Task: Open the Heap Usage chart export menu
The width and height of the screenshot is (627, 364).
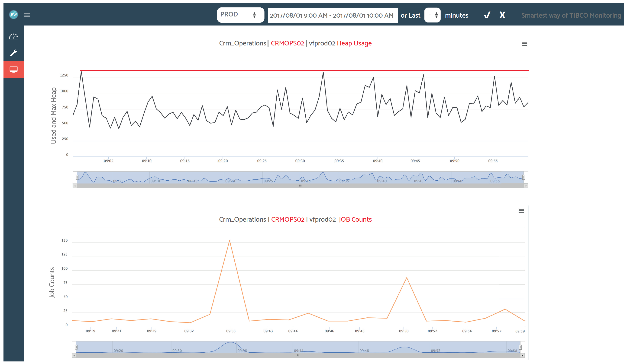Action: click(524, 43)
